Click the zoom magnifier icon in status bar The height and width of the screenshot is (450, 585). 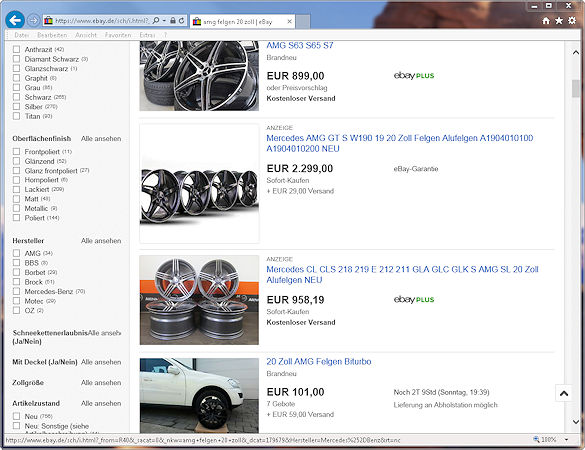pos(536,440)
